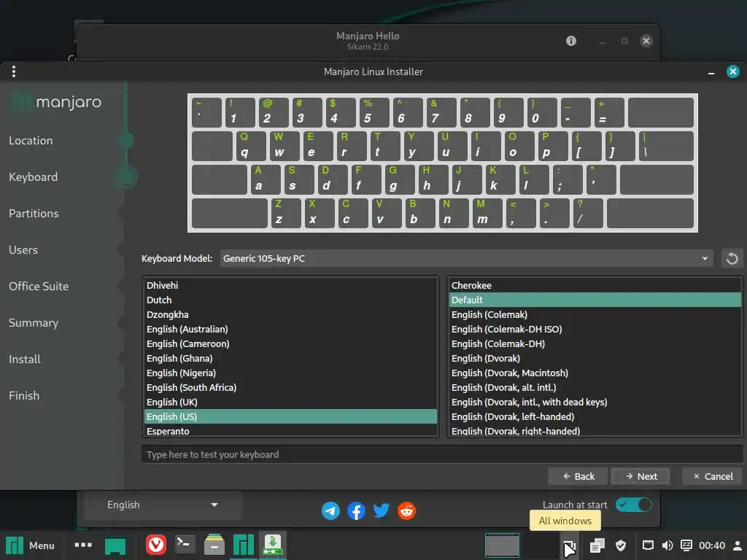Open the Facebook link in Manjaro Hello
Image resolution: width=747 pixels, height=560 pixels.
click(356, 511)
